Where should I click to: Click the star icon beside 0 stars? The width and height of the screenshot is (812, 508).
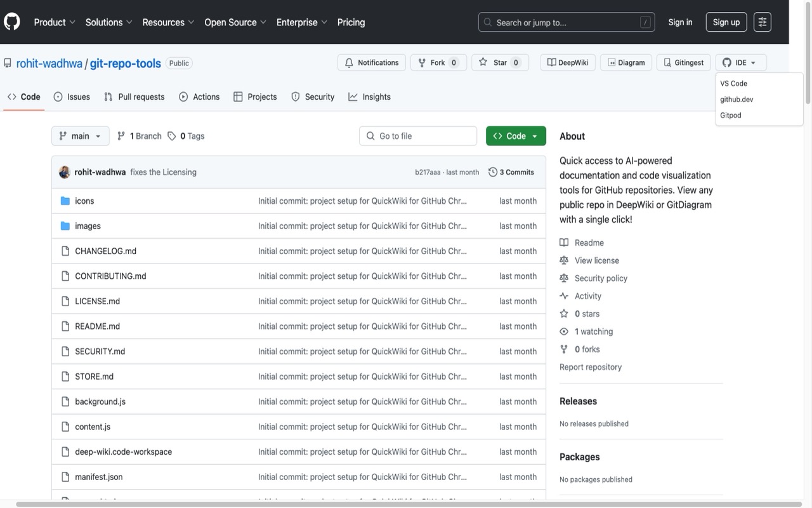coord(564,314)
